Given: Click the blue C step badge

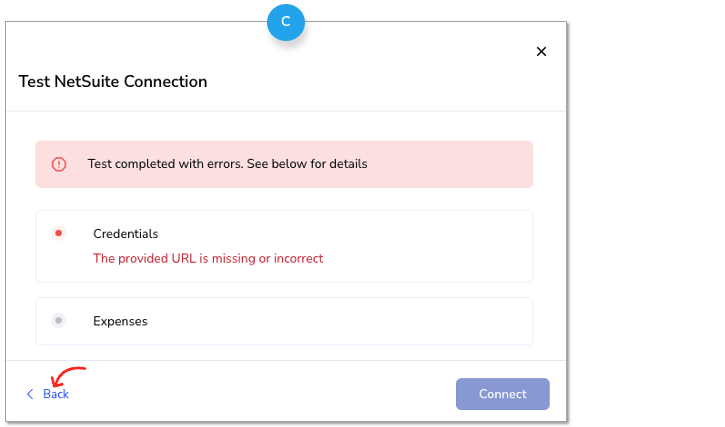Looking at the screenshot, I should click(286, 22).
